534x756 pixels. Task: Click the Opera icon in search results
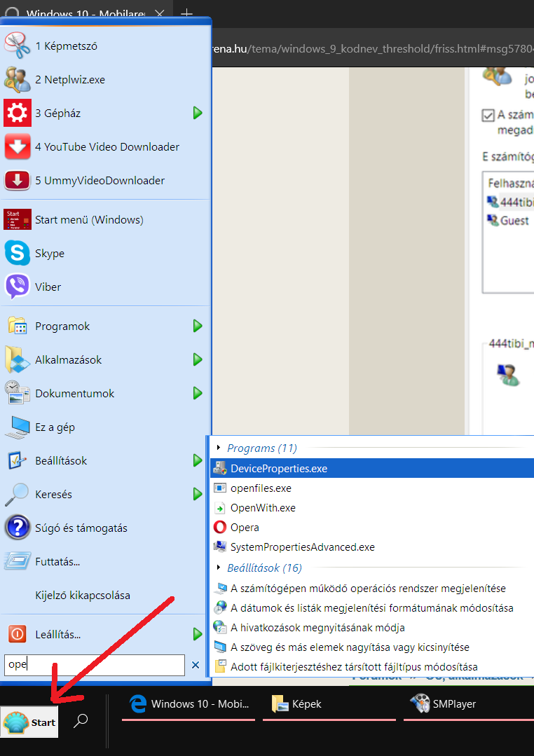click(220, 528)
